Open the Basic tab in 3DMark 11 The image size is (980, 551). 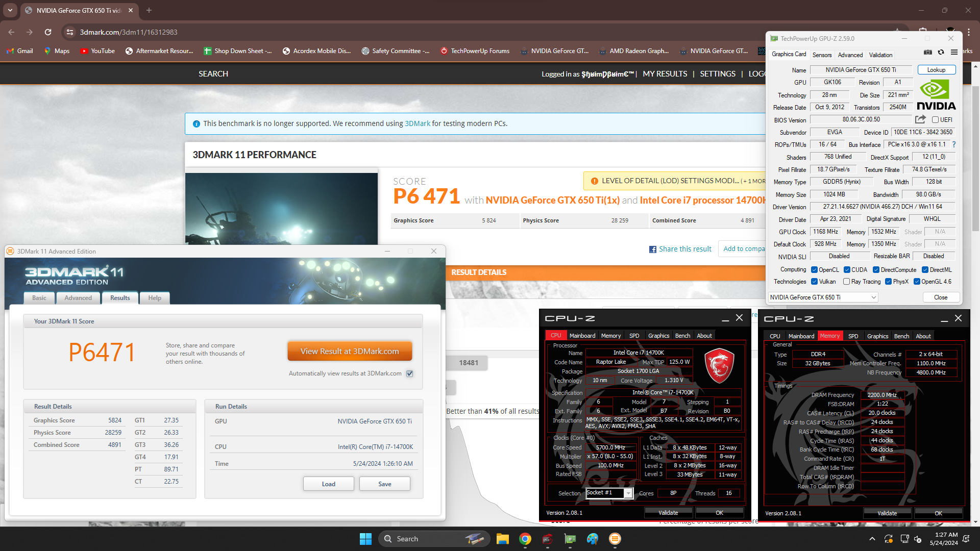click(39, 298)
